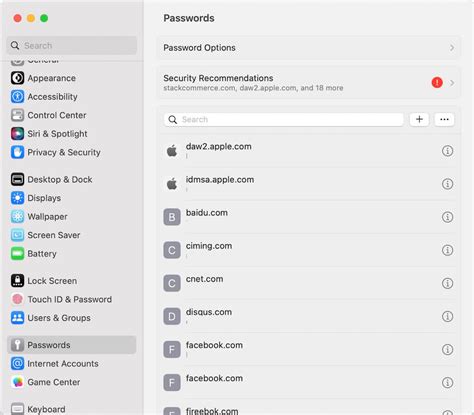Click the info icon for cnet.com
Image resolution: width=474 pixels, height=415 pixels.
pos(447,283)
